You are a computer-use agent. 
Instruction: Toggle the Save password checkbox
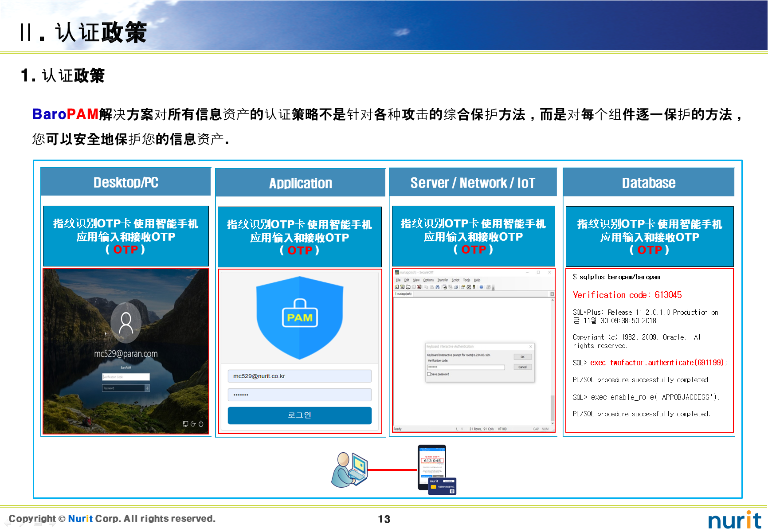point(429,374)
